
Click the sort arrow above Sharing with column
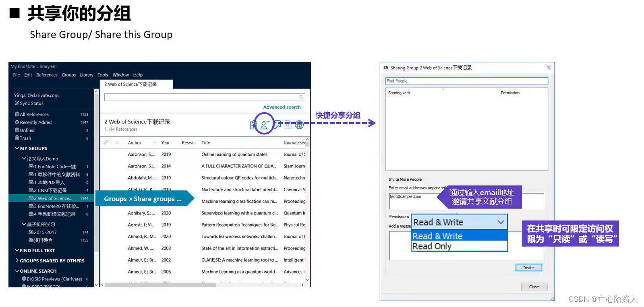pyautogui.click(x=443, y=89)
